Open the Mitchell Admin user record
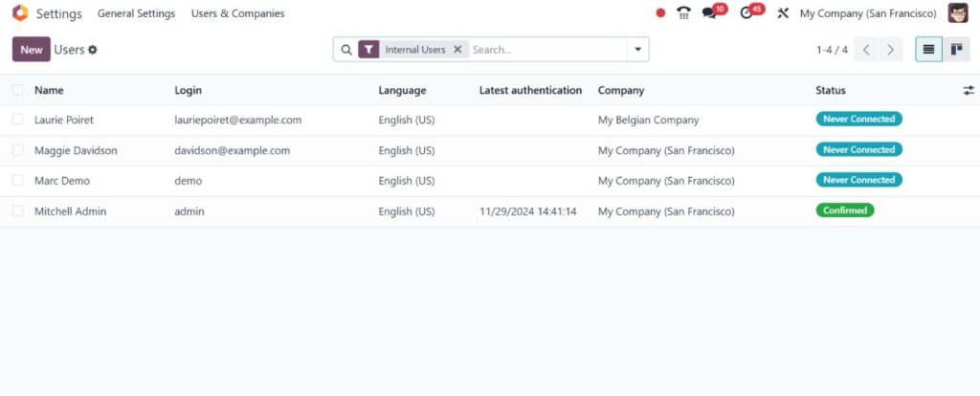This screenshot has height=396, width=980. 70,211
